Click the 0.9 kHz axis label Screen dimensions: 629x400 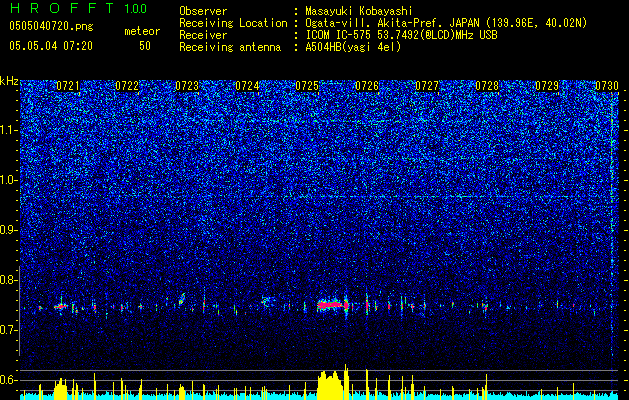(9, 230)
